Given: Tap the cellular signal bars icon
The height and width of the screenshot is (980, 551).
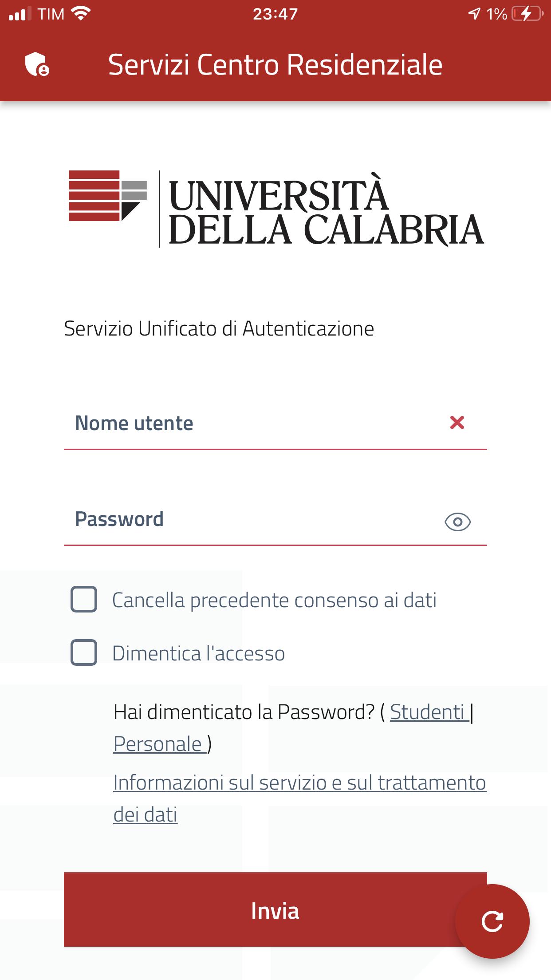Looking at the screenshot, I should [20, 14].
